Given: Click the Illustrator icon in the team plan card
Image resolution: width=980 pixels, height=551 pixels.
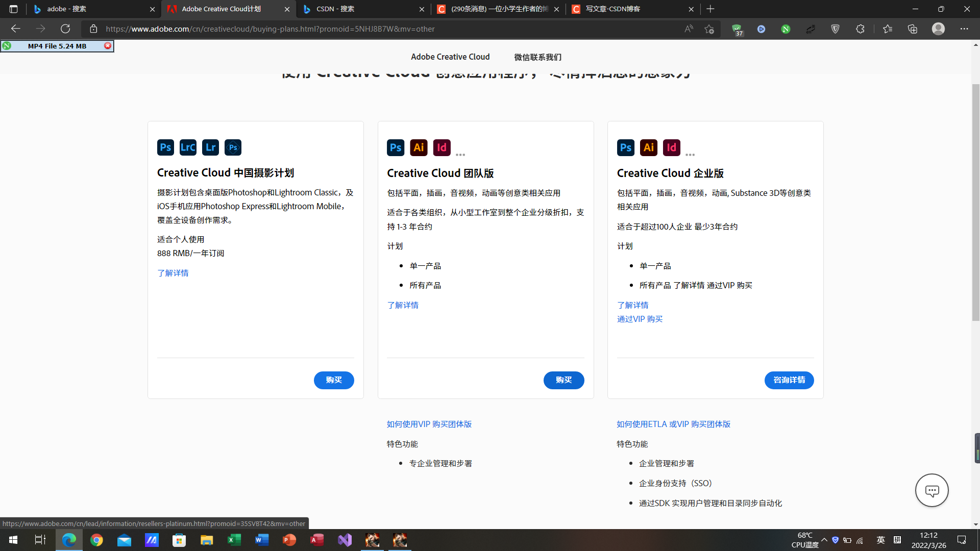Looking at the screenshot, I should click(x=419, y=147).
